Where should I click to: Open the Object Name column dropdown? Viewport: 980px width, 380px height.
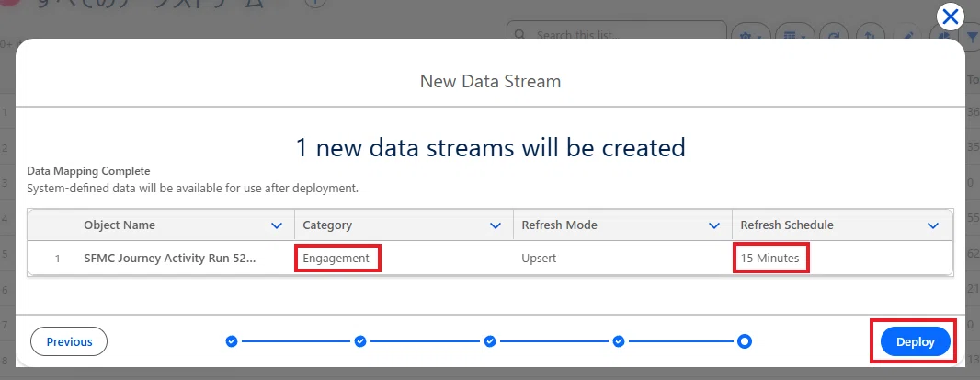(x=277, y=225)
